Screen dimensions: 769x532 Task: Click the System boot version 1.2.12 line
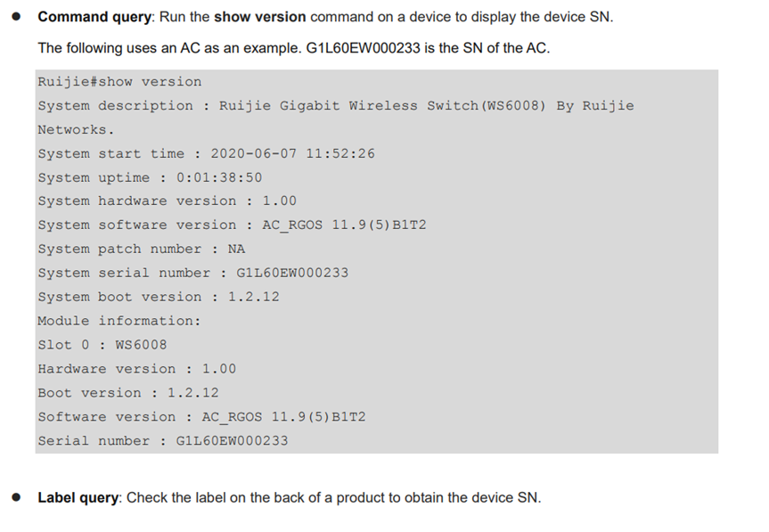[x=159, y=297]
